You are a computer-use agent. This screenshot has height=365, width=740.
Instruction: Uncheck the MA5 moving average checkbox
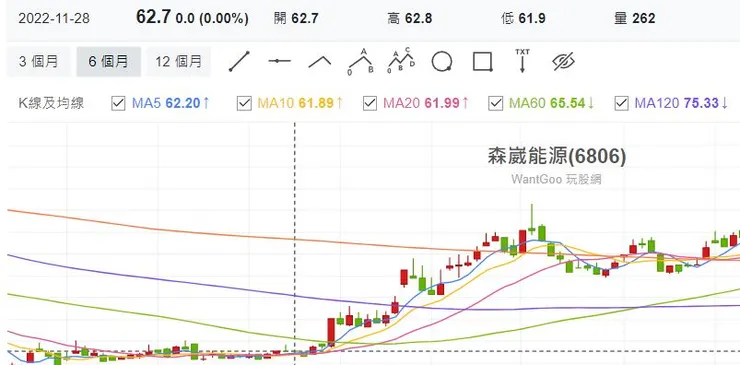tap(118, 103)
